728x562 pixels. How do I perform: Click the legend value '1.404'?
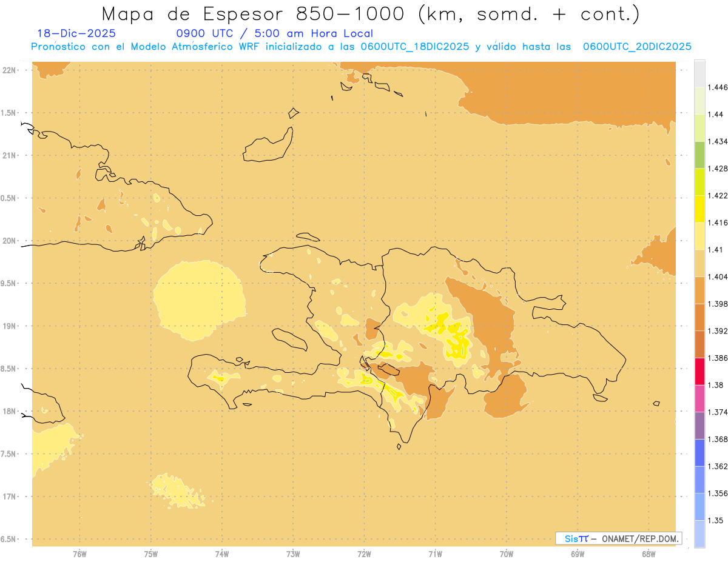pyautogui.click(x=718, y=277)
